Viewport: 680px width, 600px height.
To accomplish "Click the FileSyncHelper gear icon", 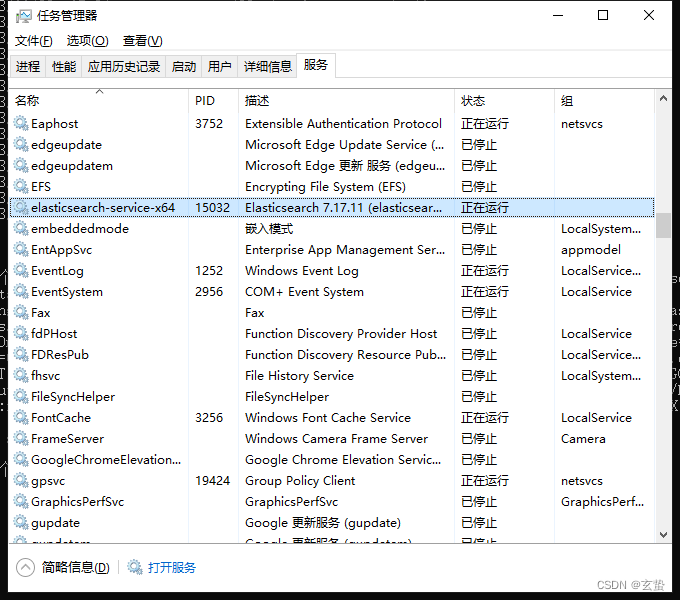I will click(x=21, y=397).
